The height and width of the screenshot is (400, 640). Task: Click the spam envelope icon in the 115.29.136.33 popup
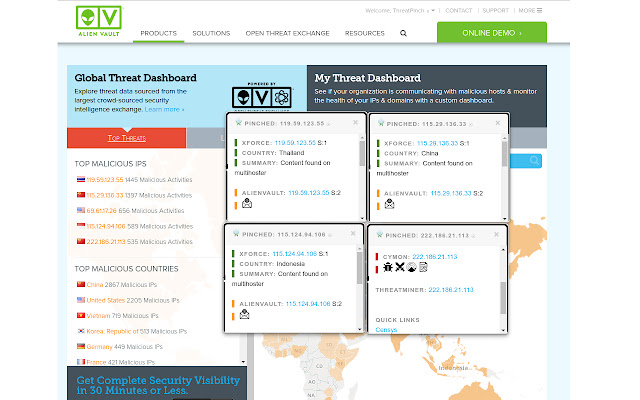click(389, 204)
